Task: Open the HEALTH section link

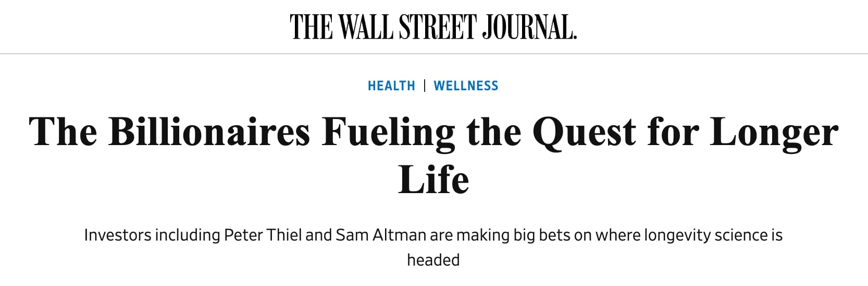Action: [x=391, y=86]
